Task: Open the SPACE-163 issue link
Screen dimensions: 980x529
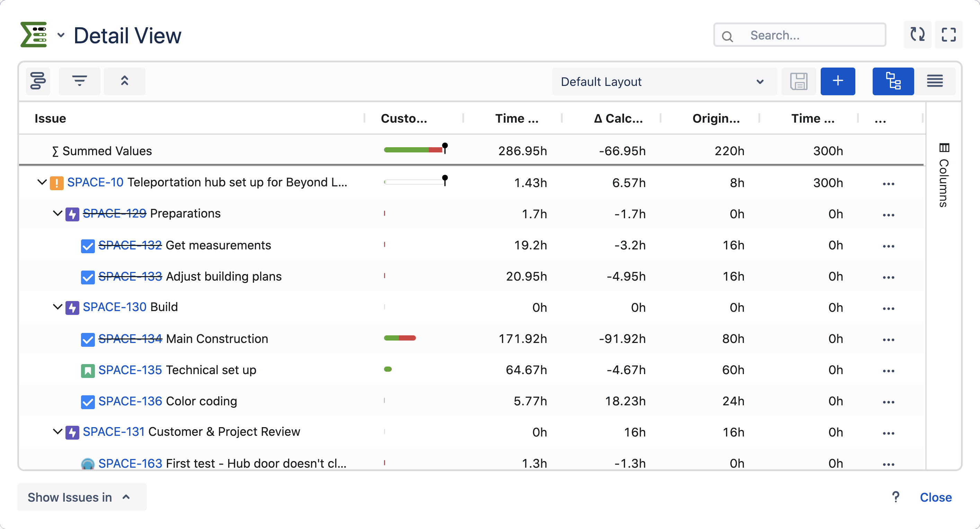Action: (x=130, y=463)
